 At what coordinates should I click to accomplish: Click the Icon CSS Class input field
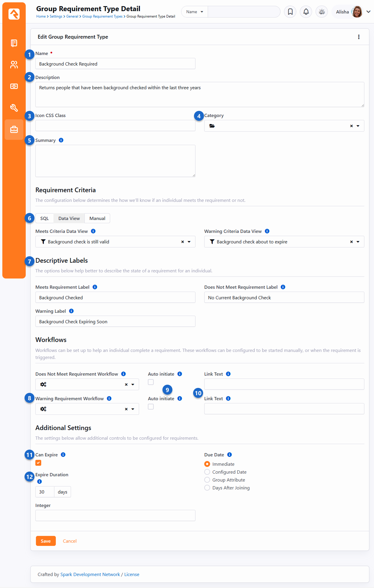pos(115,126)
